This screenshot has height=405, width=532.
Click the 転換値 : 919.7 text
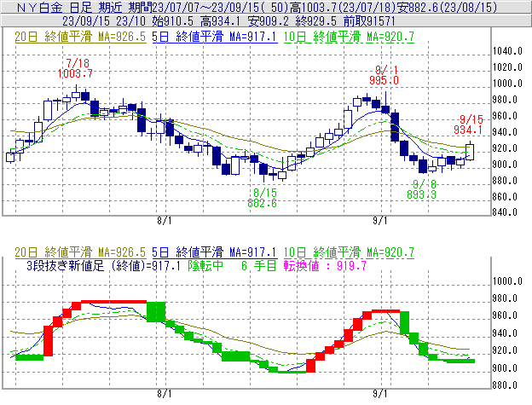326,265
